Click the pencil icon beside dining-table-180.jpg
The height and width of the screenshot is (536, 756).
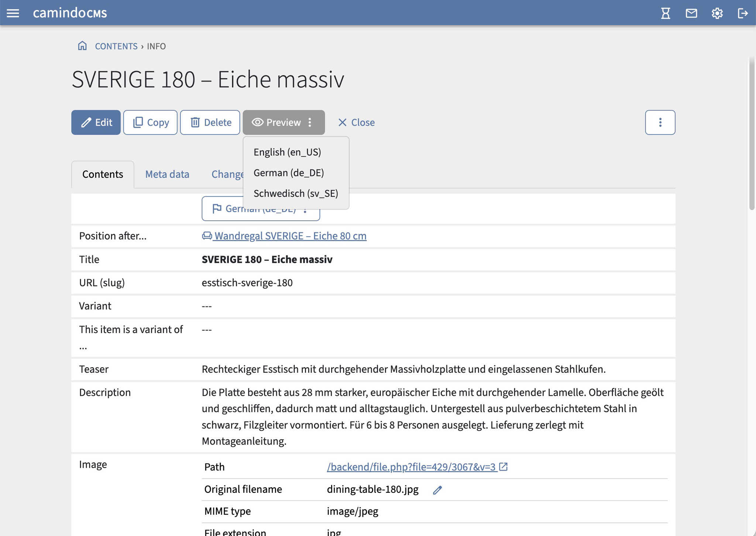[437, 490]
